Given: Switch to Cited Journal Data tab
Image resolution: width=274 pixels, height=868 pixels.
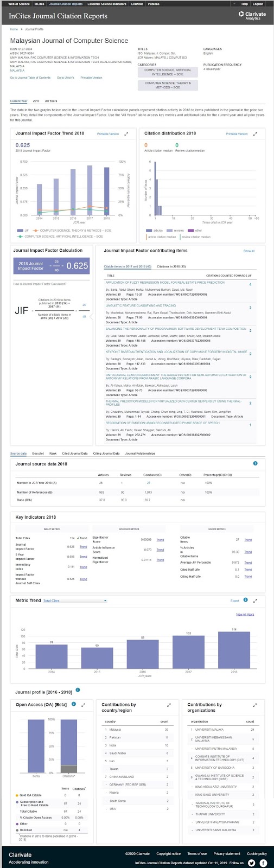Looking at the screenshot, I should 75,454.
